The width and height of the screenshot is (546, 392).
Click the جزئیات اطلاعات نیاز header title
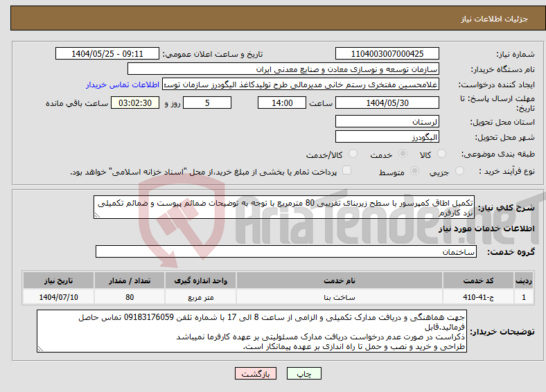495,19
